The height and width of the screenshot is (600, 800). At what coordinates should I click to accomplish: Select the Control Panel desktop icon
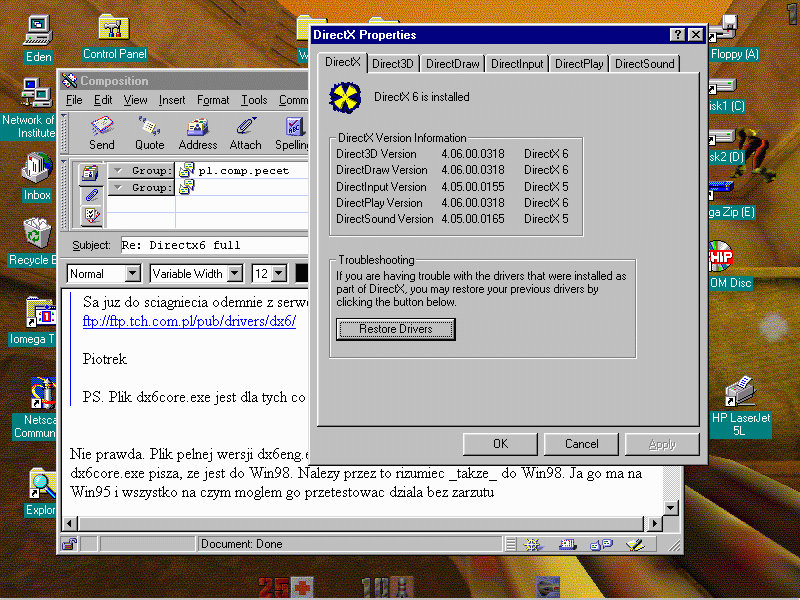coord(114,37)
